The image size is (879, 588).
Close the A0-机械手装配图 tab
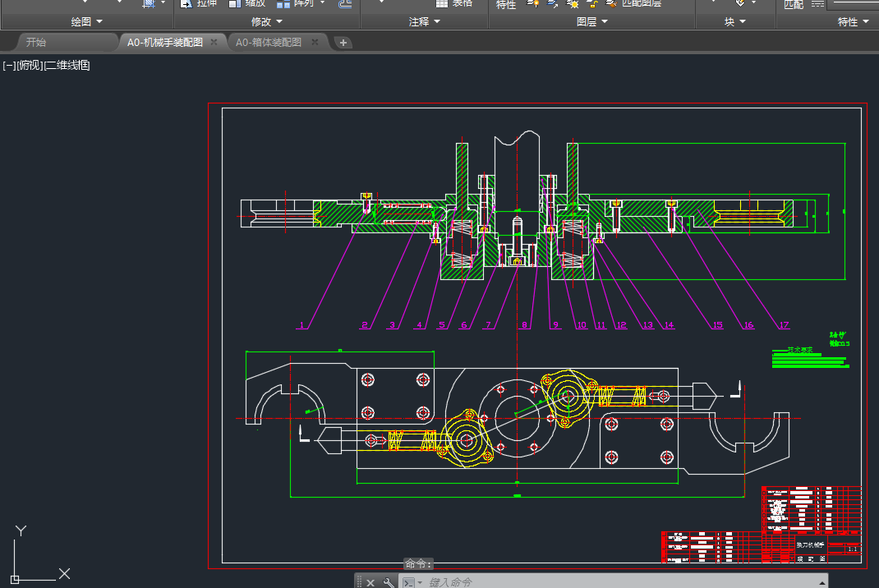214,42
